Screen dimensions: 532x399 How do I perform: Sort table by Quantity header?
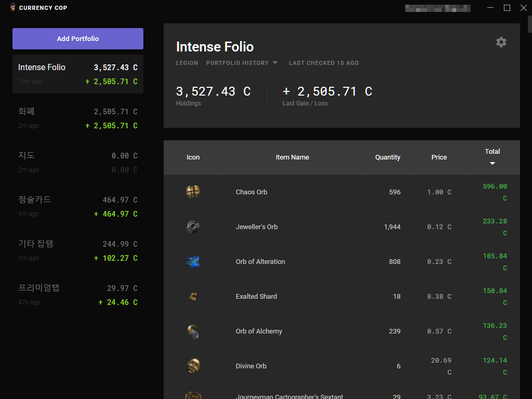coord(388,157)
